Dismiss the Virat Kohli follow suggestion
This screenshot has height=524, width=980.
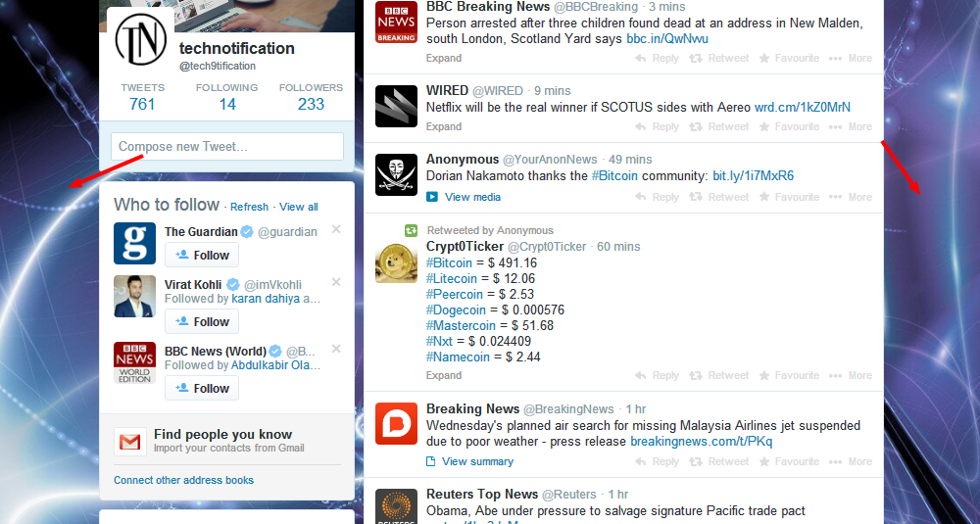336,282
